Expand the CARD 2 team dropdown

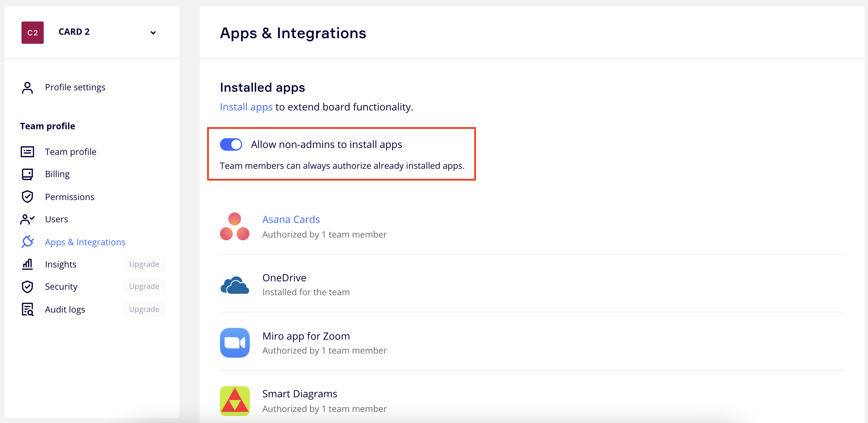(x=153, y=33)
